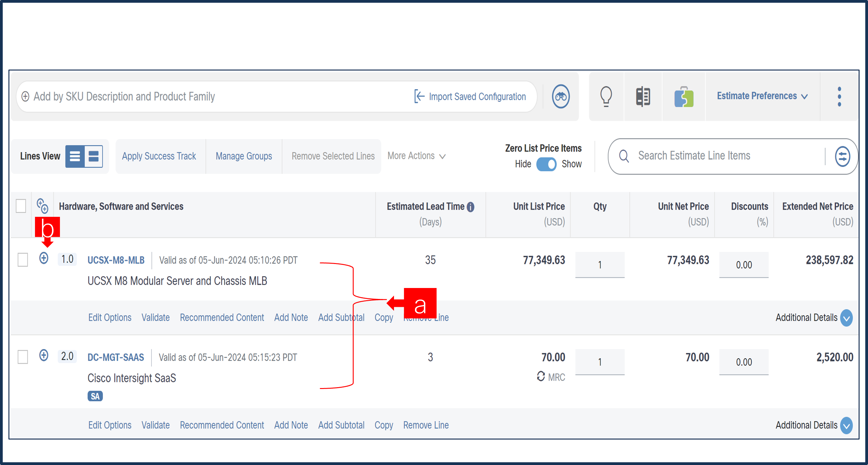Open the Estimate Preferences dropdown
This screenshot has height=465, width=868.
(762, 96)
